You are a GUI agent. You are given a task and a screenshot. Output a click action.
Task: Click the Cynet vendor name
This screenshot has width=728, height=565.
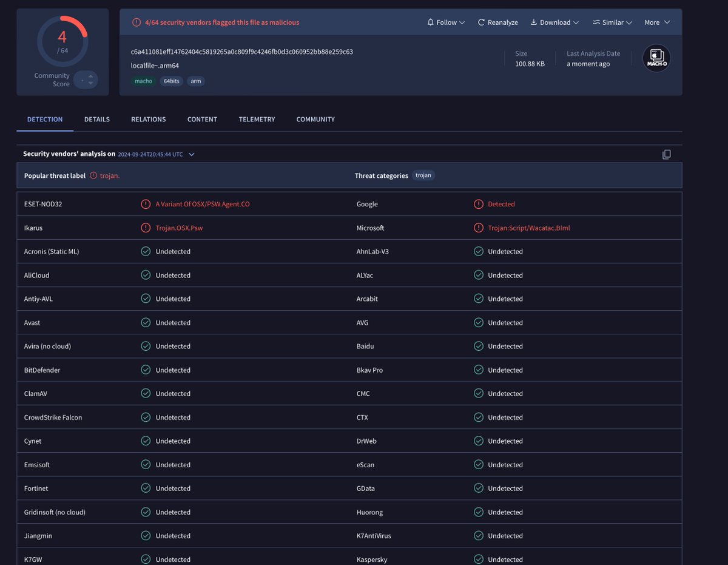tap(33, 441)
